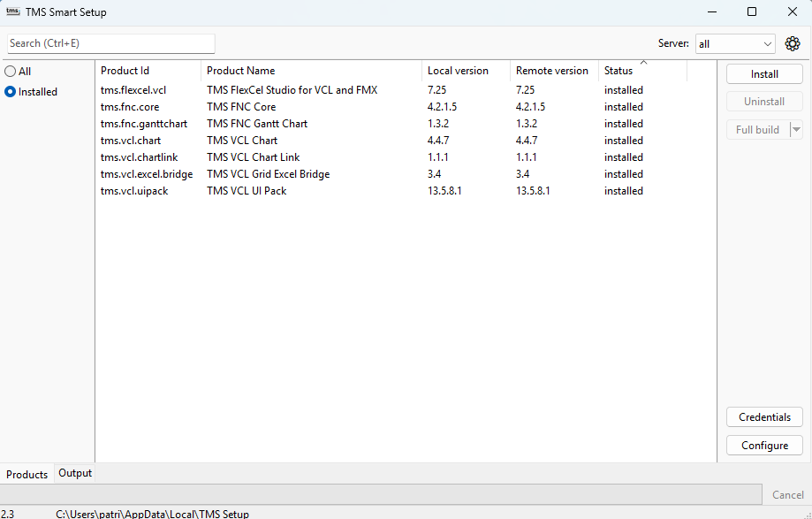The image size is (812, 519).
Task: Focus the Search input field
Action: (x=111, y=43)
